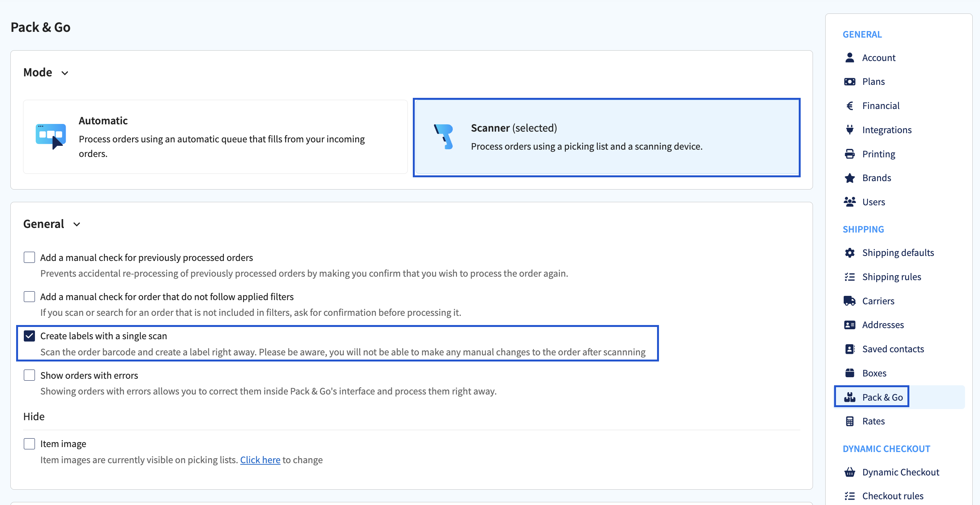Click the Click here link
The width and height of the screenshot is (980, 505).
(x=260, y=460)
